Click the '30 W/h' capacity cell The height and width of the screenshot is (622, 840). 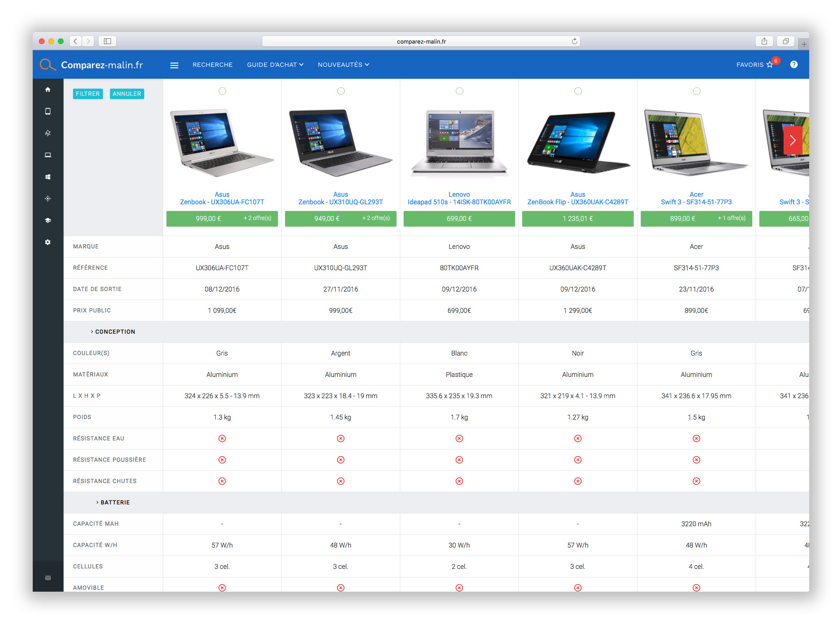pos(459,545)
